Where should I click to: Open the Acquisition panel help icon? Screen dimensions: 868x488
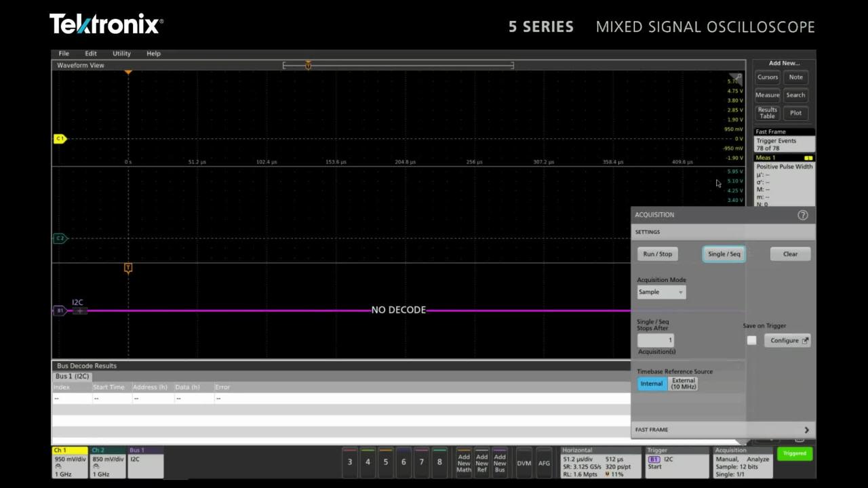pos(803,215)
